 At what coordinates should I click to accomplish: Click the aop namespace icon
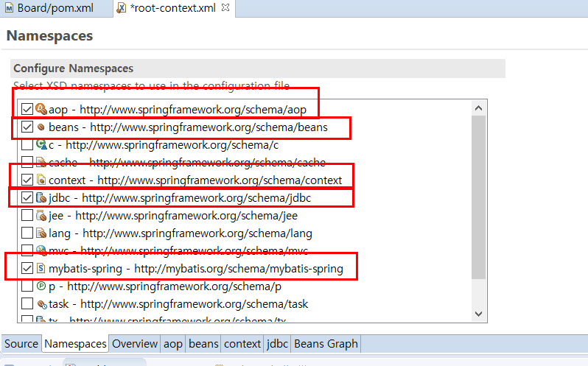pos(41,109)
